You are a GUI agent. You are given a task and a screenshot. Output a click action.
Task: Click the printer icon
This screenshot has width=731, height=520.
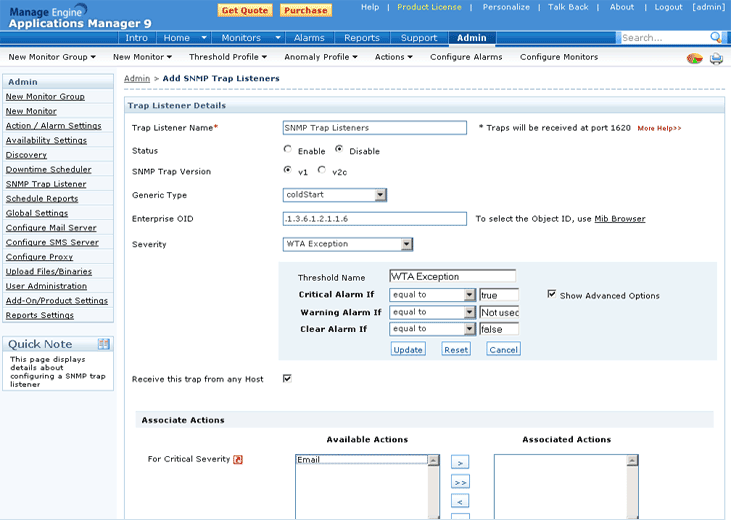tap(716, 58)
